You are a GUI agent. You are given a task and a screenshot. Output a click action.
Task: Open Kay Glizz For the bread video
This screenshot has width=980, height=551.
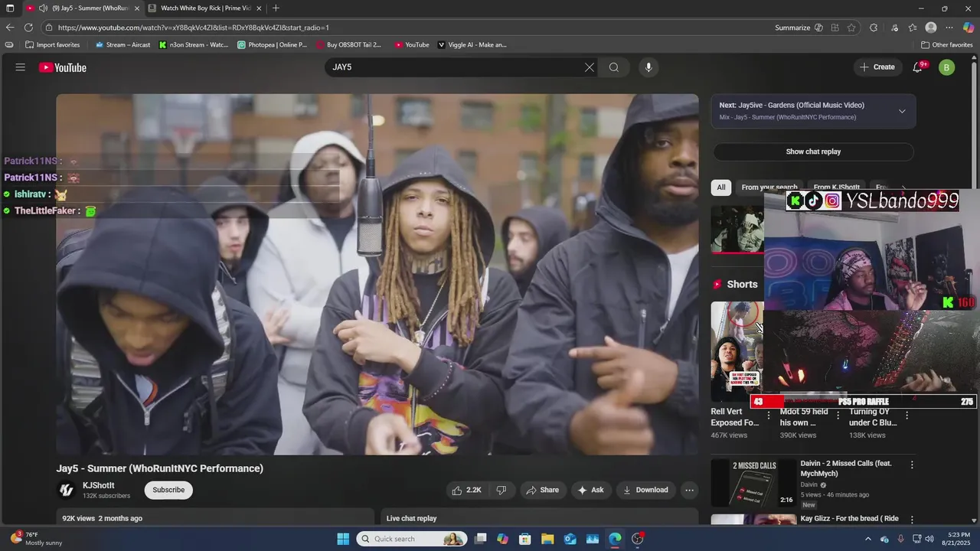[x=850, y=518]
